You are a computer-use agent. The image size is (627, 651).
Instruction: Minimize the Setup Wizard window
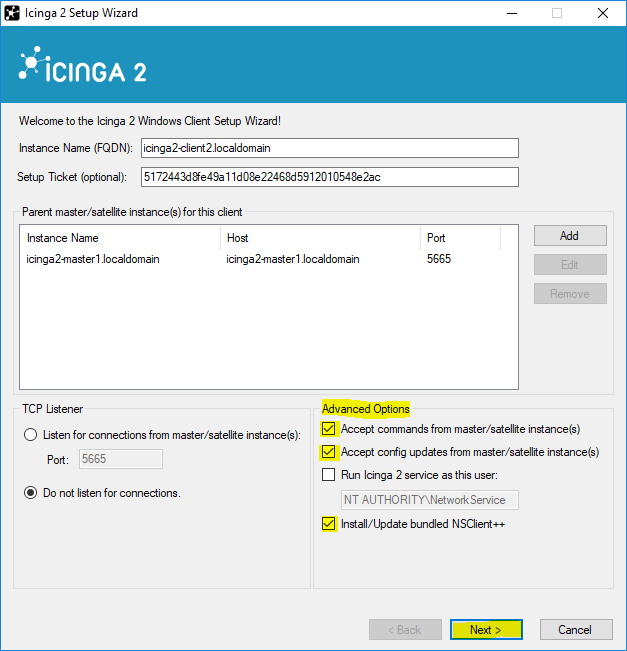point(512,13)
